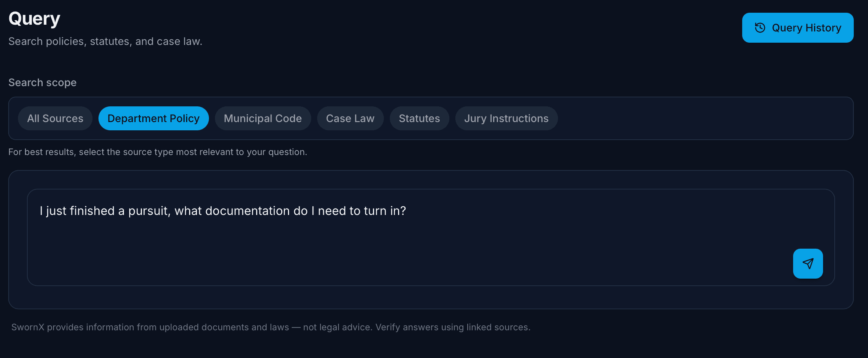868x358 pixels.
Task: Select the All Sources scope filter
Action: click(x=55, y=118)
